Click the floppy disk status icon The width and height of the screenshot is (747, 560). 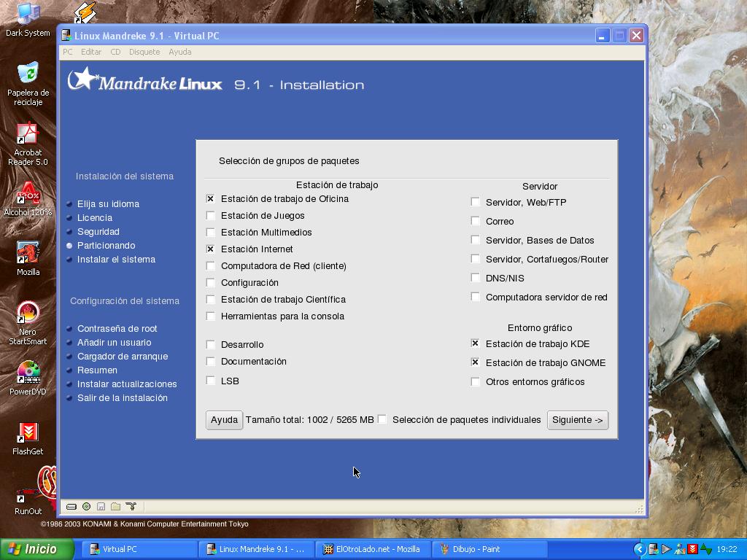click(x=101, y=507)
